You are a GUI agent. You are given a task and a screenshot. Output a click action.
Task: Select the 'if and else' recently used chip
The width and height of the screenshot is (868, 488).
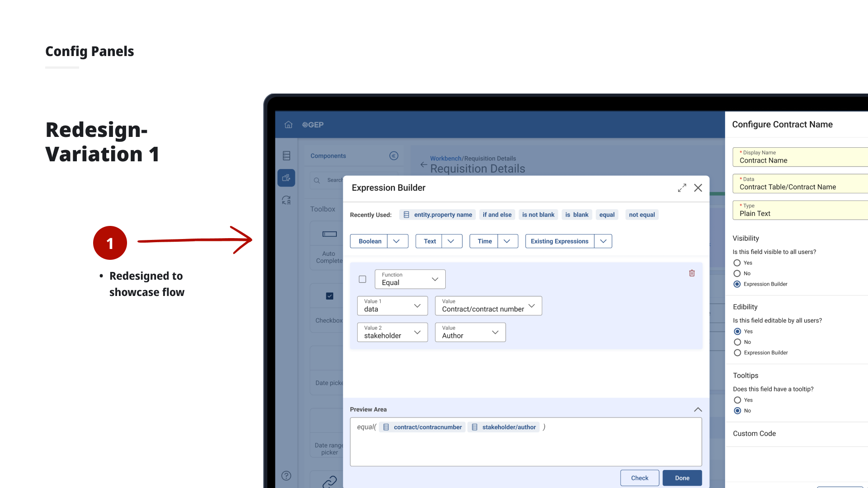pyautogui.click(x=497, y=215)
